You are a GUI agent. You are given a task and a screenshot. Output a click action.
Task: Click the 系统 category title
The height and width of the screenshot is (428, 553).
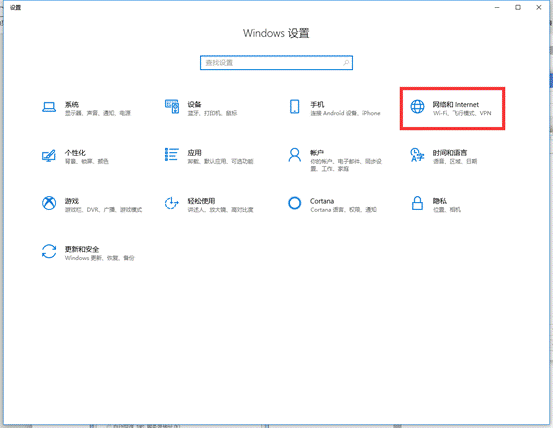[72, 104]
